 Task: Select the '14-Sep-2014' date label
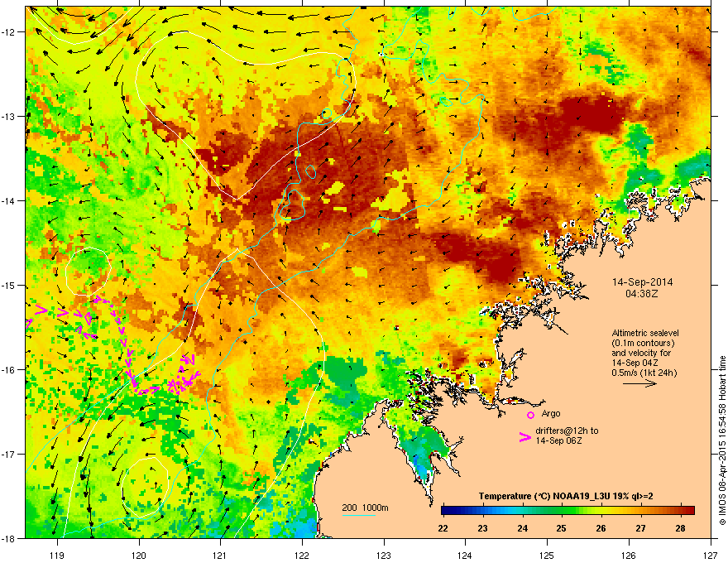tap(642, 282)
